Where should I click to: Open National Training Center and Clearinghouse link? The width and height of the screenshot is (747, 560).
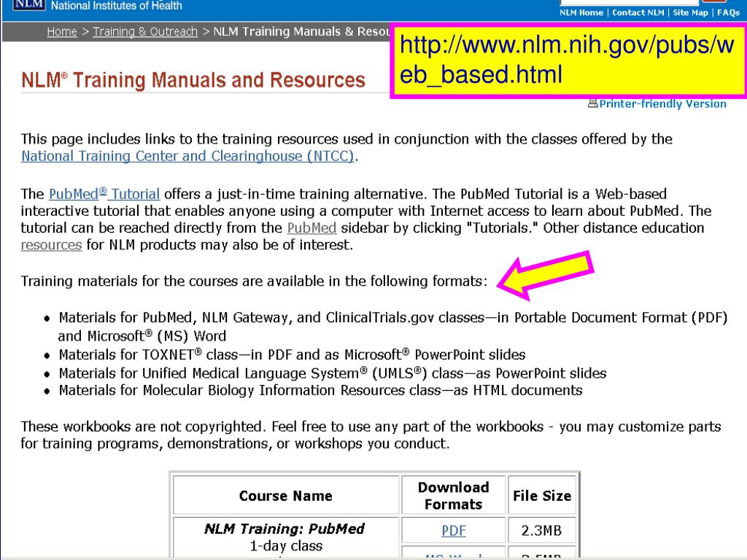point(187,156)
